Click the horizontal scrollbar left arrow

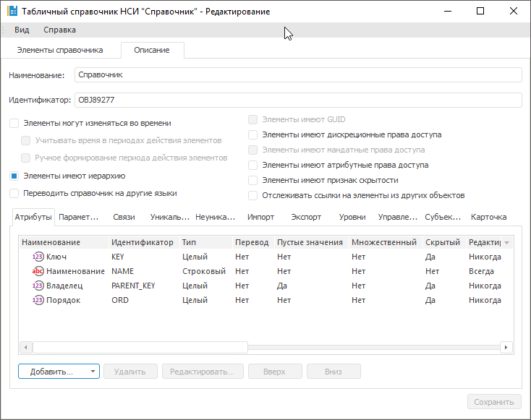(x=26, y=348)
